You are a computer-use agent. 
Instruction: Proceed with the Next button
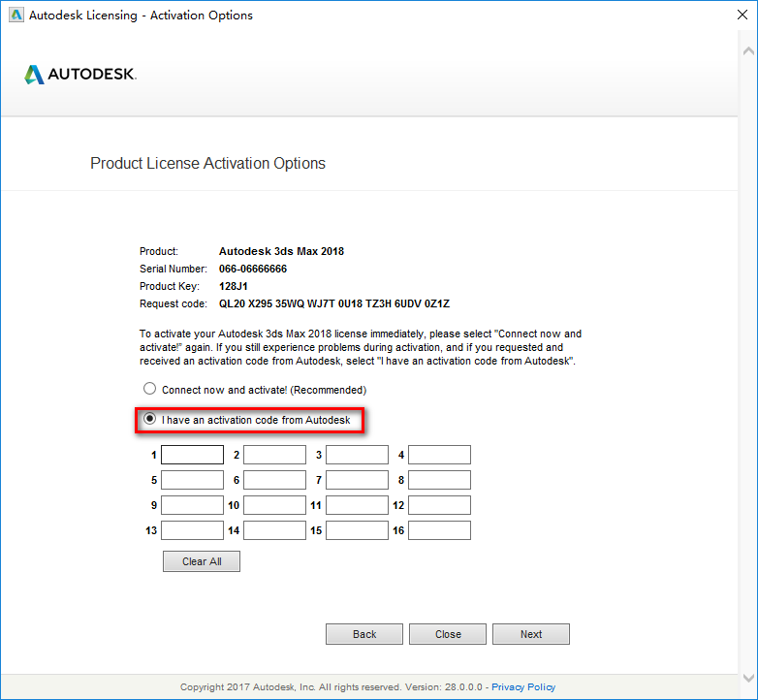pos(531,634)
